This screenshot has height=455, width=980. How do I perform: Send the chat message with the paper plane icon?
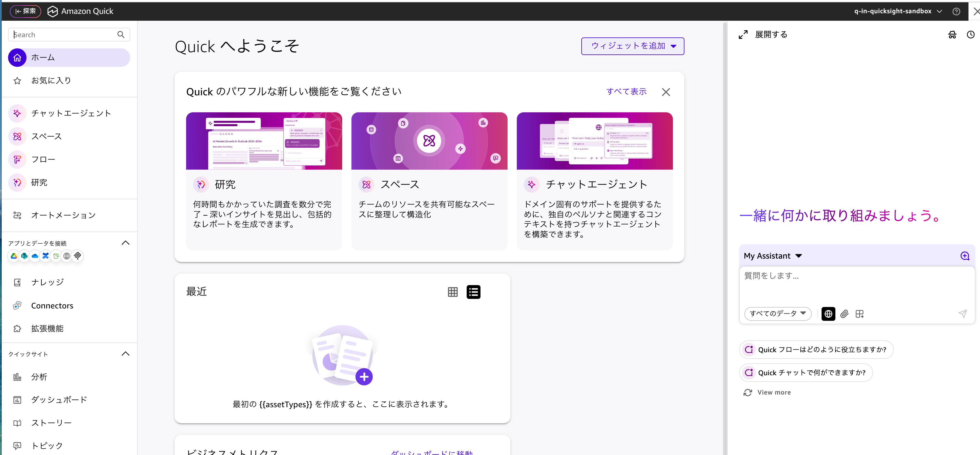962,314
